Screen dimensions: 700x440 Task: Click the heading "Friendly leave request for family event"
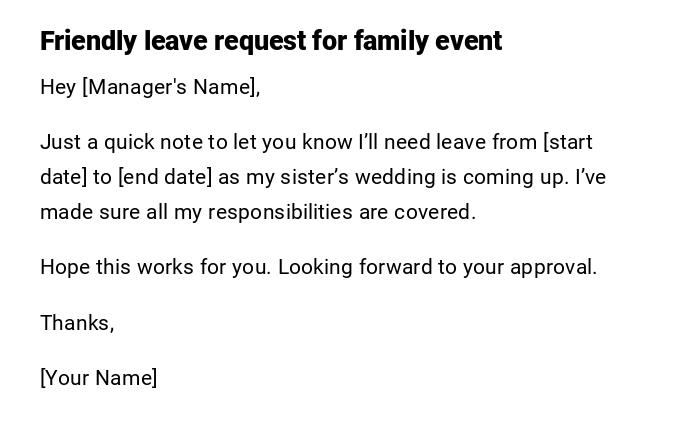coord(271,41)
